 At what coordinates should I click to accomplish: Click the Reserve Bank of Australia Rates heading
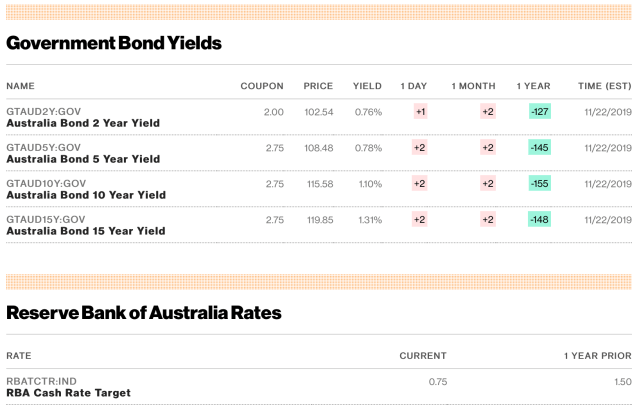click(x=143, y=313)
